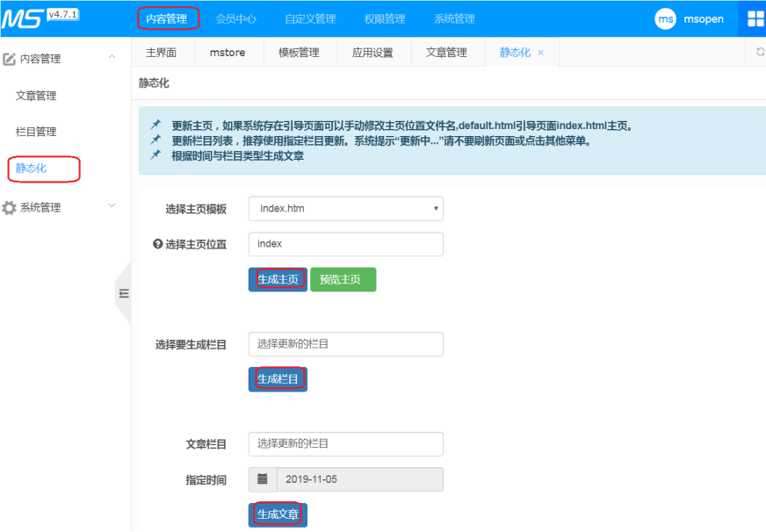The width and height of the screenshot is (766, 532).
Task: Expand the 系统管理 sidebar section chevron
Action: click(x=112, y=205)
